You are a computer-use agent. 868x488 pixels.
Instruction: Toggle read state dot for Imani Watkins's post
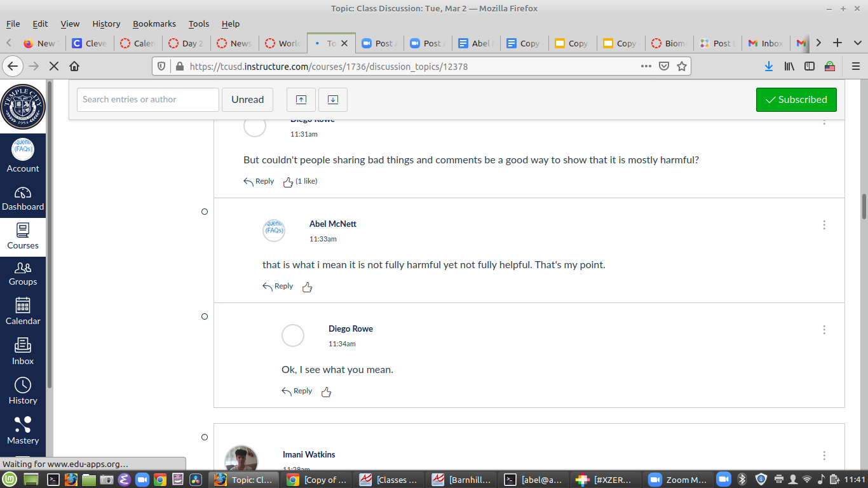click(205, 437)
